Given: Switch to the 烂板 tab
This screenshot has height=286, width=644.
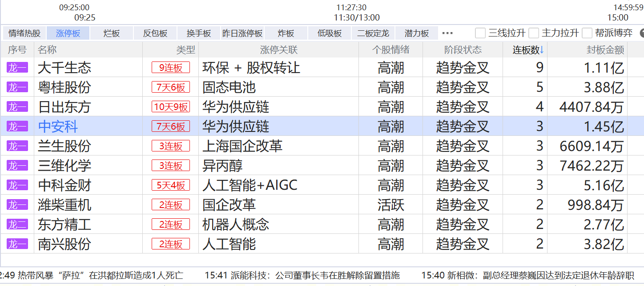Looking at the screenshot, I should [112, 33].
